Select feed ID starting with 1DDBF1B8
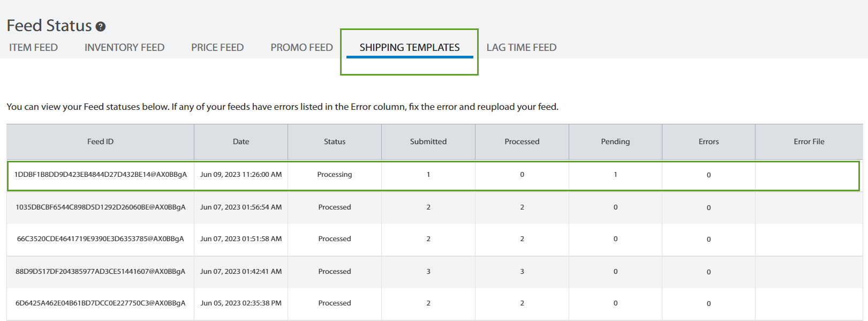 (101, 174)
